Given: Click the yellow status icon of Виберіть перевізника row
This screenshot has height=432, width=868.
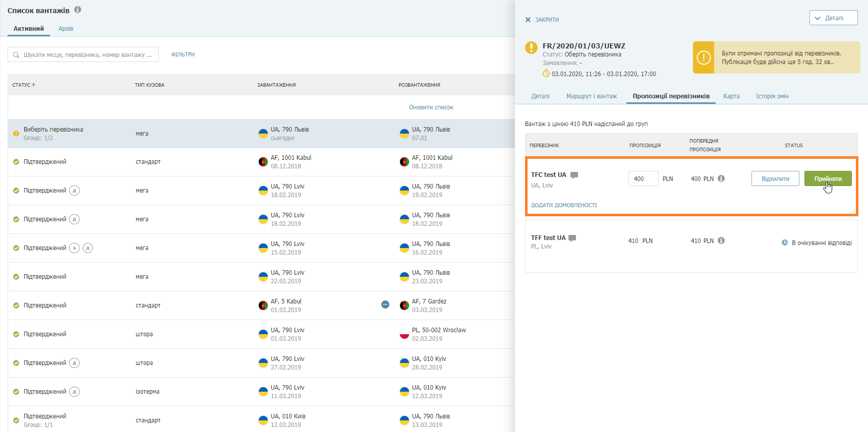Looking at the screenshot, I should pyautogui.click(x=16, y=134).
